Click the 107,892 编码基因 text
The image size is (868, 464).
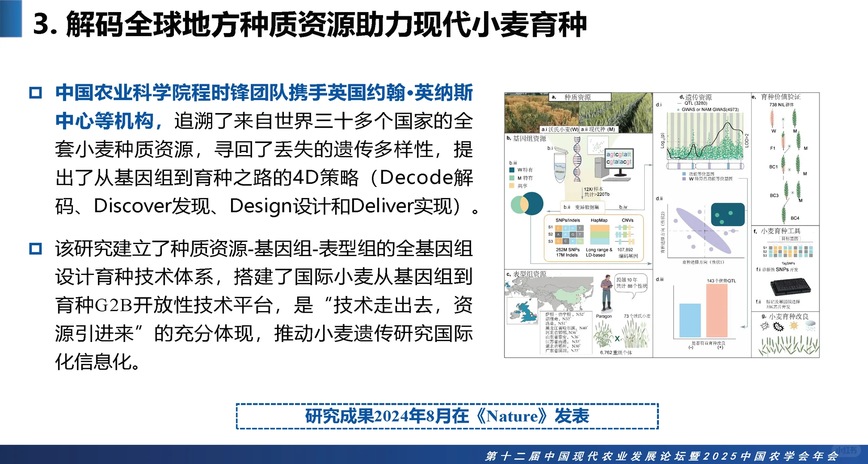(627, 252)
